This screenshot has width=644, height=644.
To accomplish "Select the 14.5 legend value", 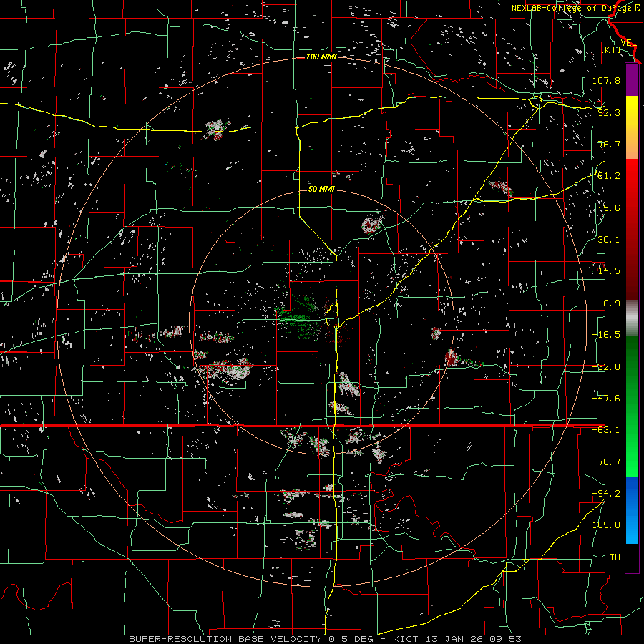I will [609, 271].
